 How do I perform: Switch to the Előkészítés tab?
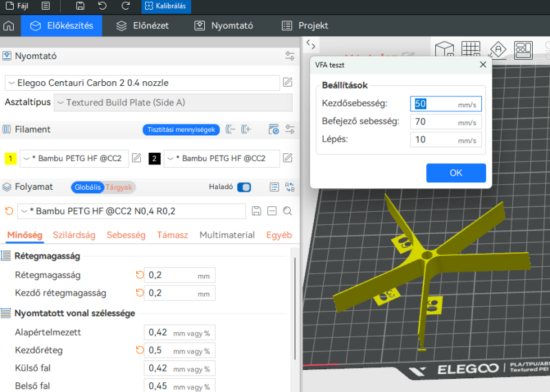(62, 25)
